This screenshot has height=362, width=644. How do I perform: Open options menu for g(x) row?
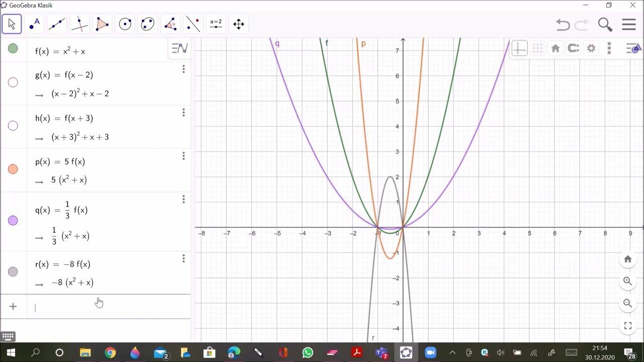[x=184, y=69]
